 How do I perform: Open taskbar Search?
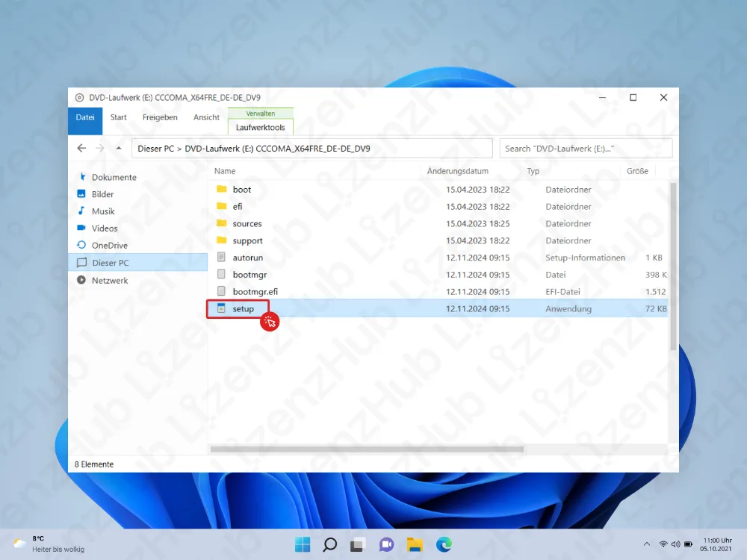[x=329, y=544]
